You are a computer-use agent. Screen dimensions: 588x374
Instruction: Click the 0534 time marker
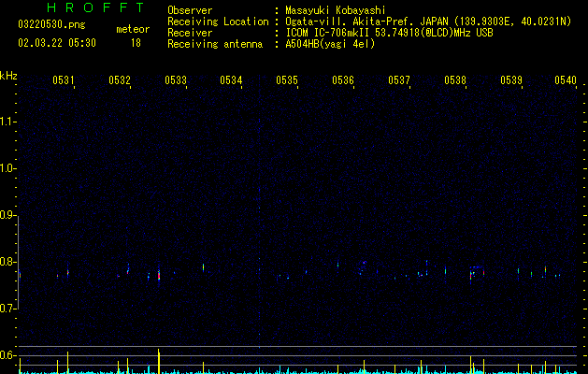(x=231, y=80)
